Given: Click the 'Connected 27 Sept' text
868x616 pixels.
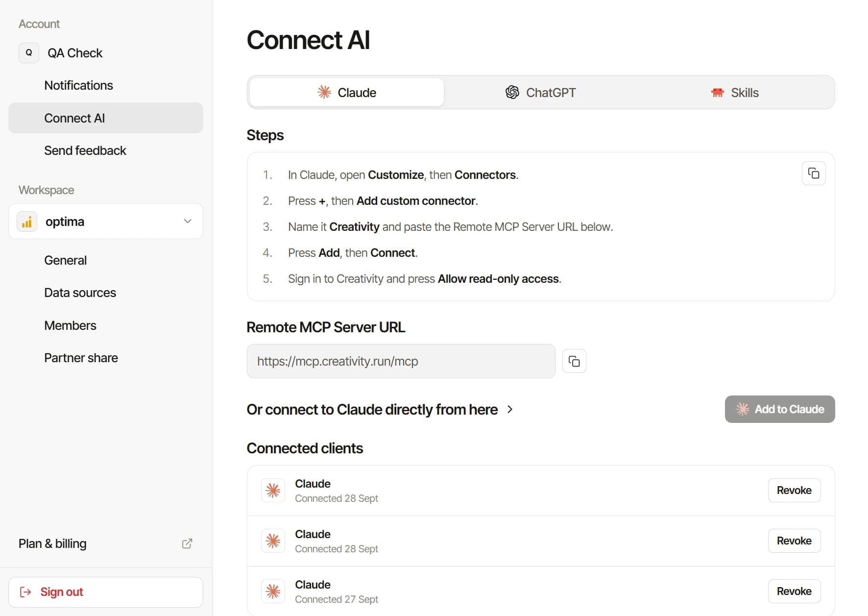Looking at the screenshot, I should (x=337, y=599).
